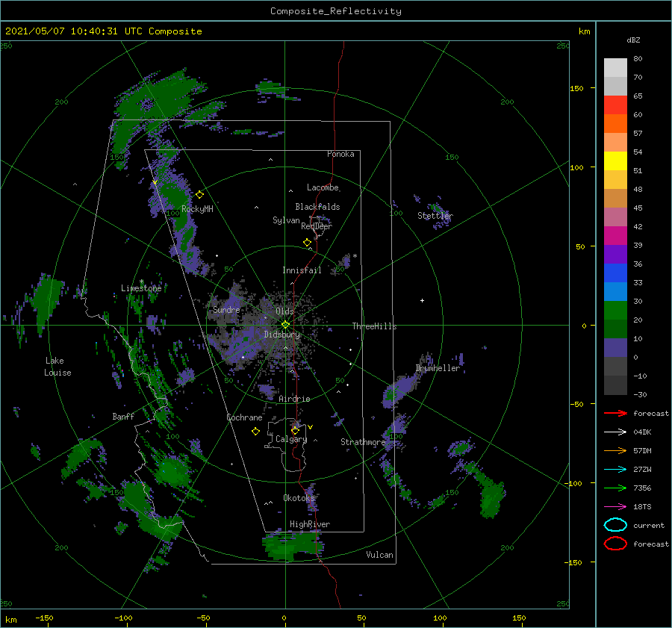Select the Blackfalds label

pyautogui.click(x=317, y=207)
